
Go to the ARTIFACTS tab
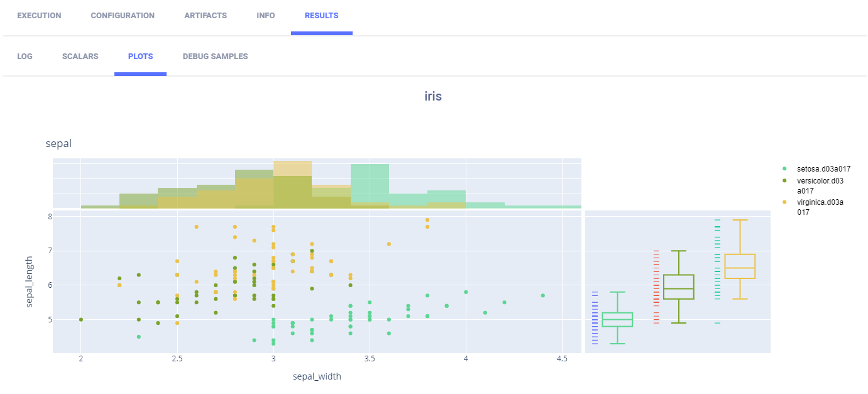(x=206, y=16)
